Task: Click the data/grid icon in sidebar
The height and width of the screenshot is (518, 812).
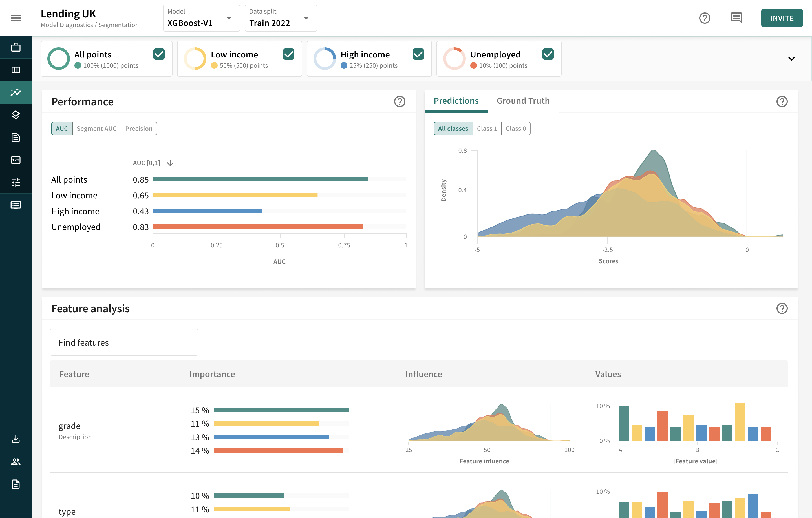Action: pos(16,70)
